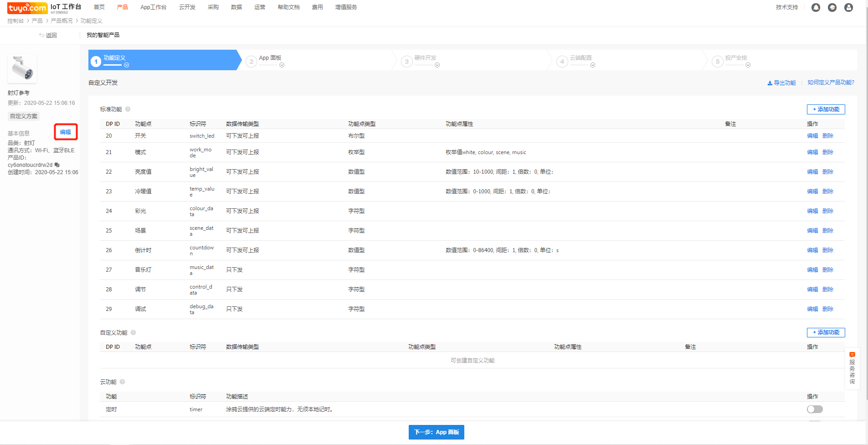
Task: Expand the 投产安排 step chevron
Action: tap(748, 65)
